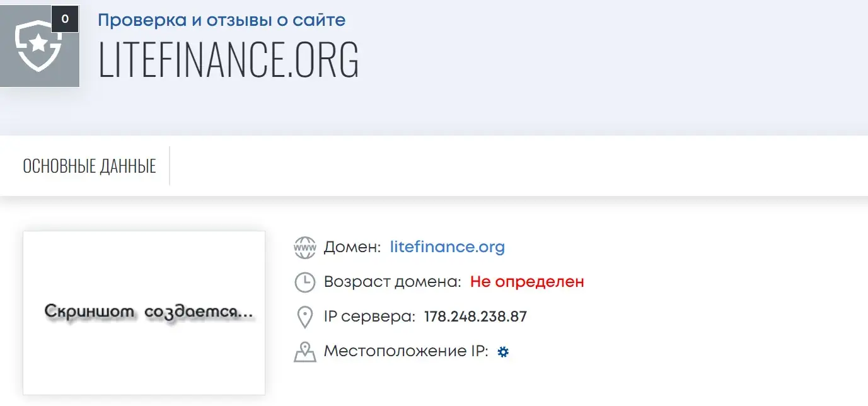Click the www globe domain icon

305,248
